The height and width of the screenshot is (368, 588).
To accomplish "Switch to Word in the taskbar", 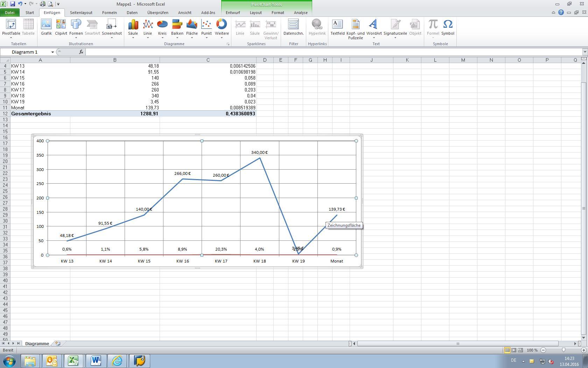I will (x=96, y=361).
